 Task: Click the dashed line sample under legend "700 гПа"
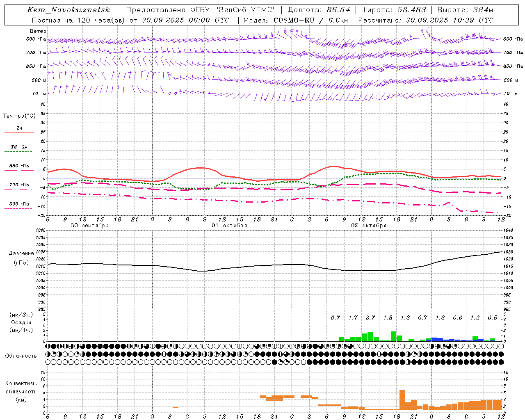[18, 189]
